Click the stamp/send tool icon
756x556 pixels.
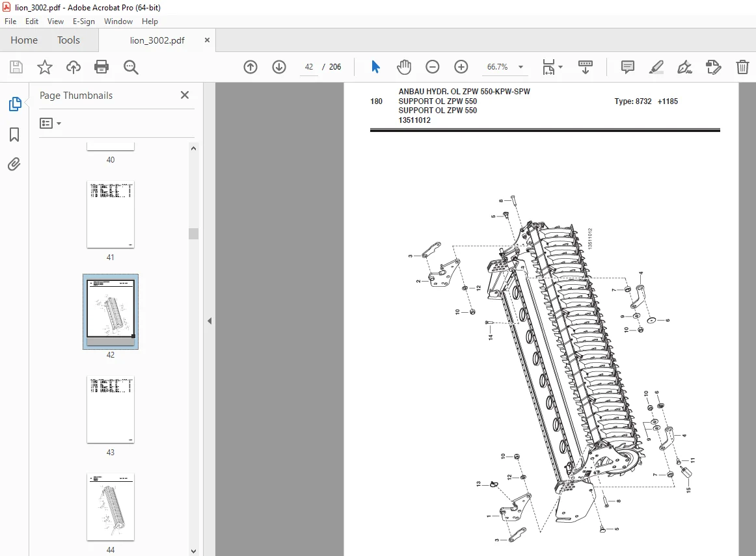(x=713, y=67)
